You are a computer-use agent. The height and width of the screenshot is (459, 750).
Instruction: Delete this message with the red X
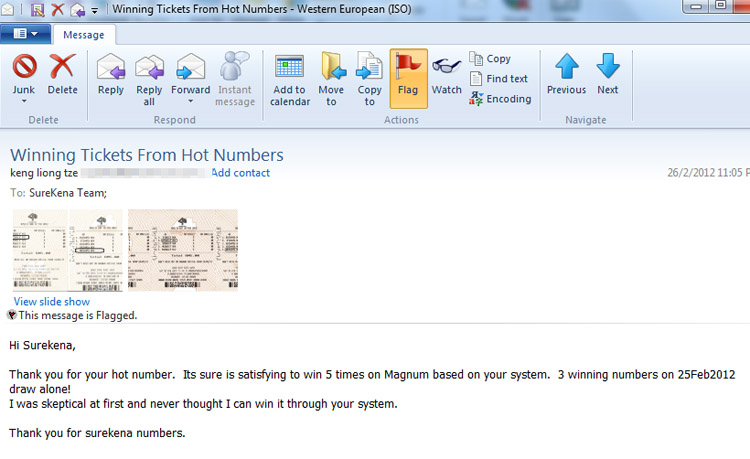(x=62, y=74)
